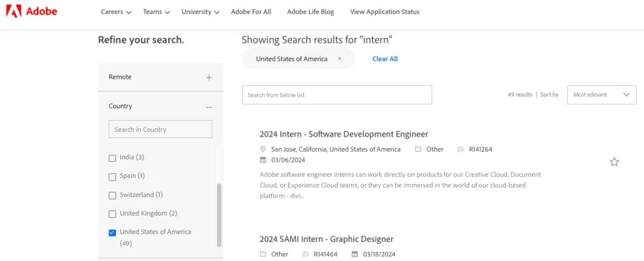Click folder icon beside Other in Software Engineer listing
Screen dimensions: 644x261
[x=418, y=149]
